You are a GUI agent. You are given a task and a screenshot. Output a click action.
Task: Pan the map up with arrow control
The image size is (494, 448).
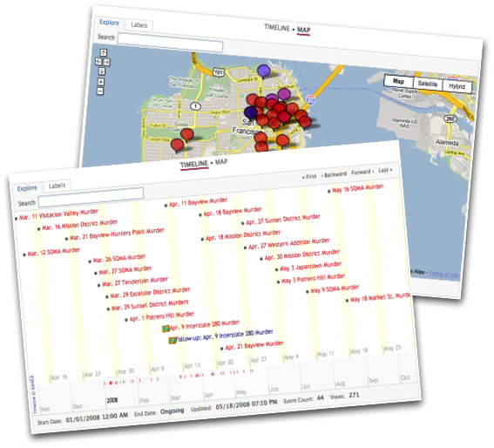104,52
